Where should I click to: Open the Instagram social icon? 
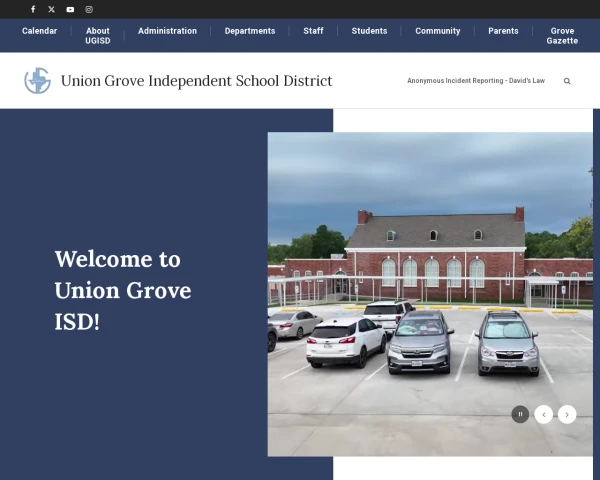(x=89, y=9)
